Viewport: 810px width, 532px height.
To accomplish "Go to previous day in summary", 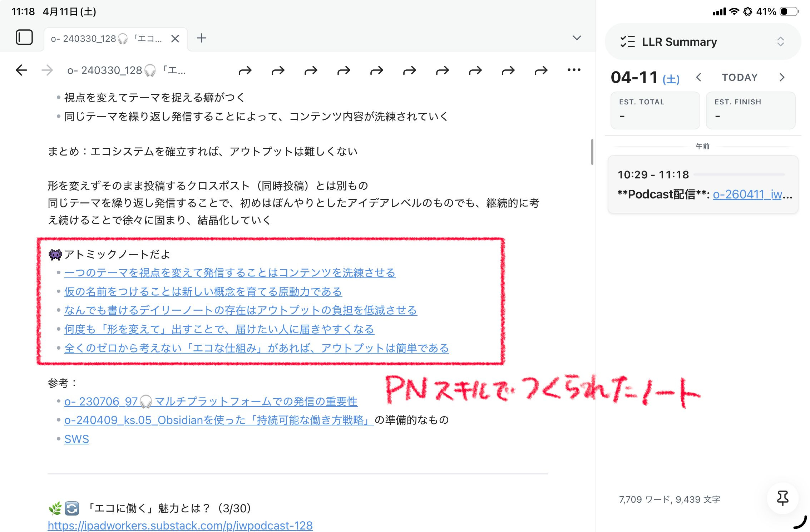I will (699, 77).
